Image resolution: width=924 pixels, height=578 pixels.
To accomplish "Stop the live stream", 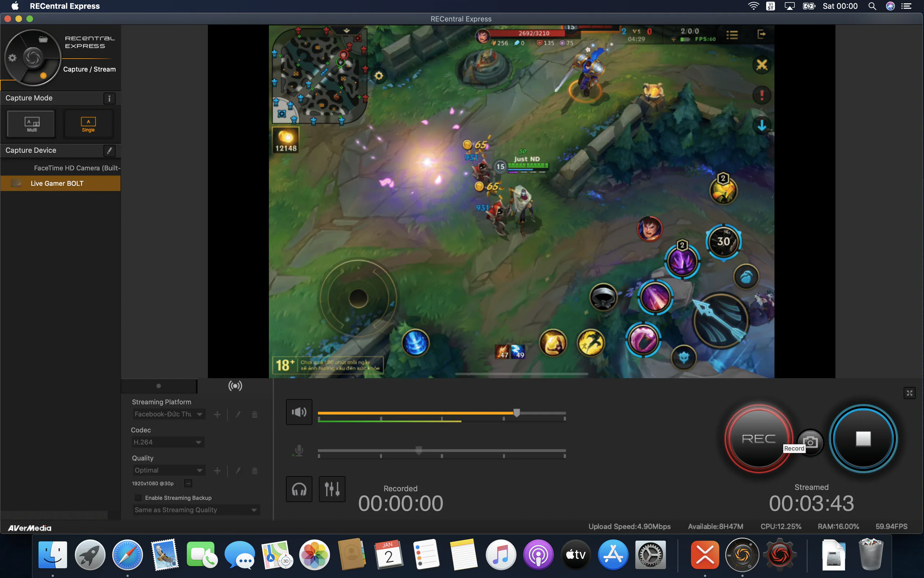I will pyautogui.click(x=863, y=439).
